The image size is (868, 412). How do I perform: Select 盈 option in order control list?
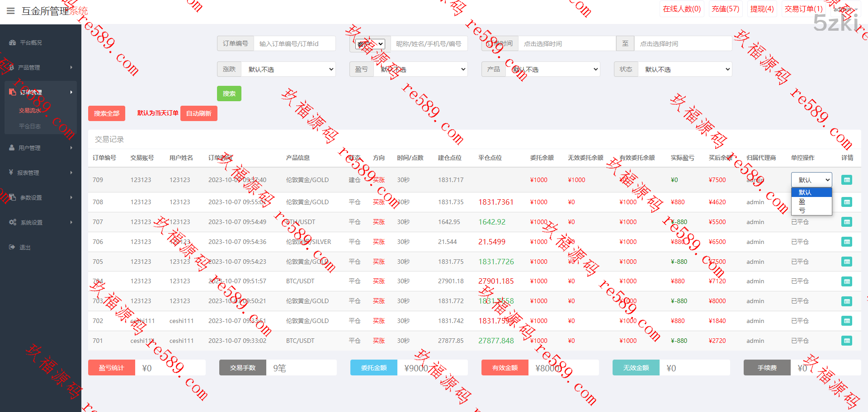(x=802, y=201)
